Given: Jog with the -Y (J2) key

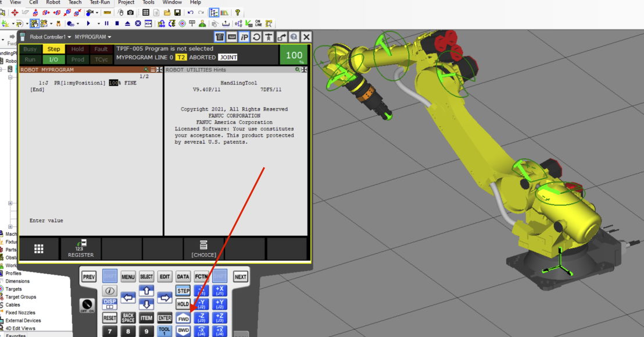Looking at the screenshot, I should (201, 304).
